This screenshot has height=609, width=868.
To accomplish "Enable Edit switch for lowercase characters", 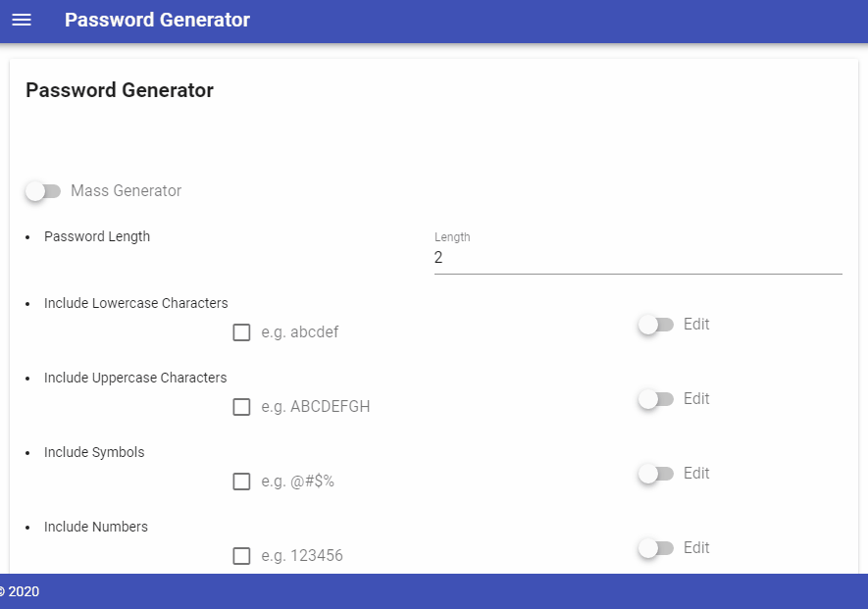I will 656,325.
